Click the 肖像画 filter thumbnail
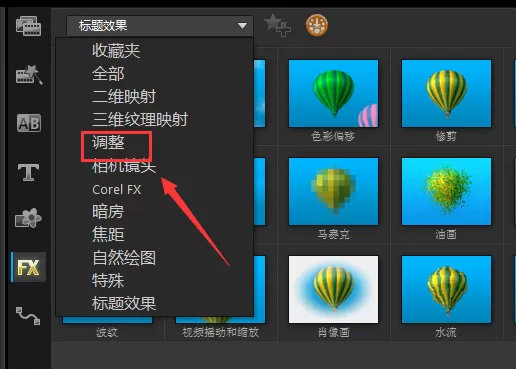 tap(333, 289)
